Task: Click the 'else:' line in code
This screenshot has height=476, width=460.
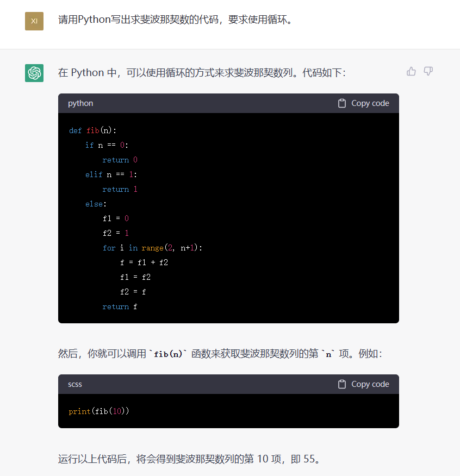Action: point(96,204)
